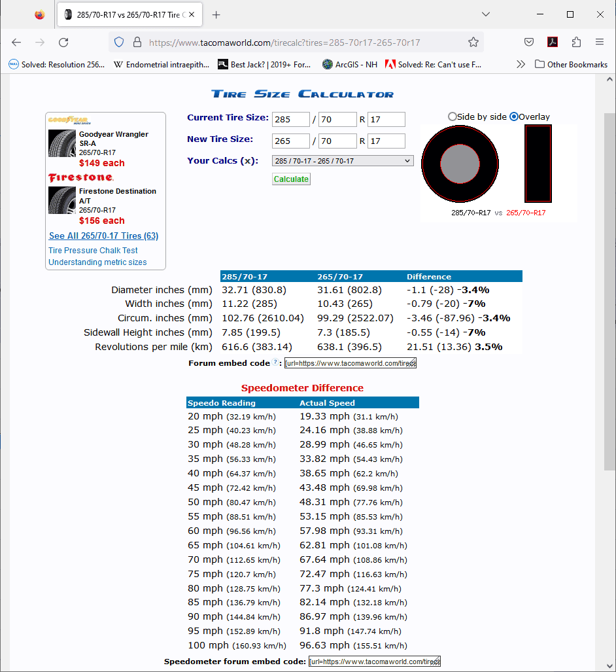Click the tire width profile overlay image
Screen dimensions: 616x672
[x=538, y=164]
